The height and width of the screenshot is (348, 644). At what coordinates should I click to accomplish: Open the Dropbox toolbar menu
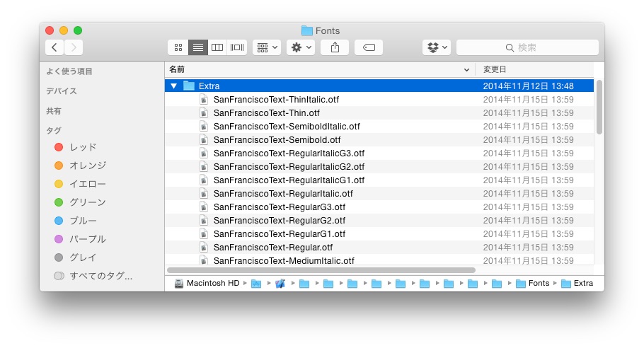click(x=437, y=47)
